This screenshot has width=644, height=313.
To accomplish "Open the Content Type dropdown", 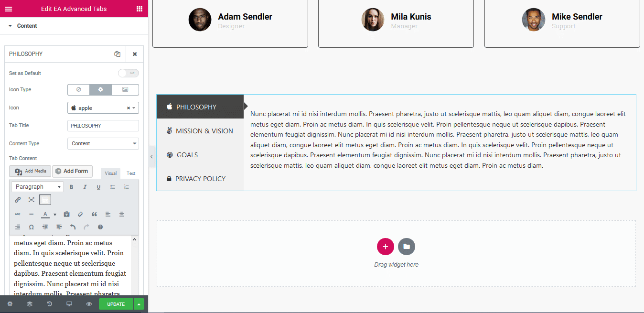I will coord(103,143).
